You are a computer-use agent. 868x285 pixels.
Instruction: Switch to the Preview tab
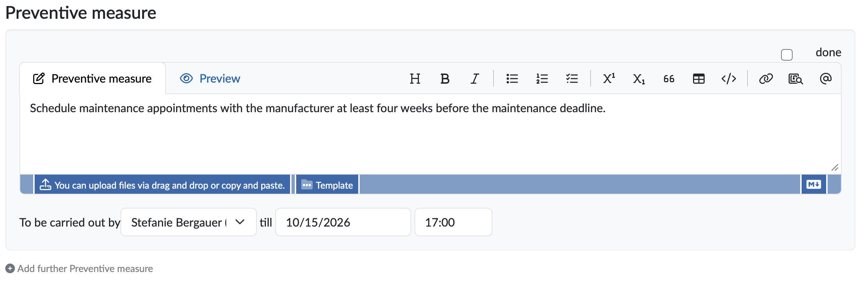(210, 79)
